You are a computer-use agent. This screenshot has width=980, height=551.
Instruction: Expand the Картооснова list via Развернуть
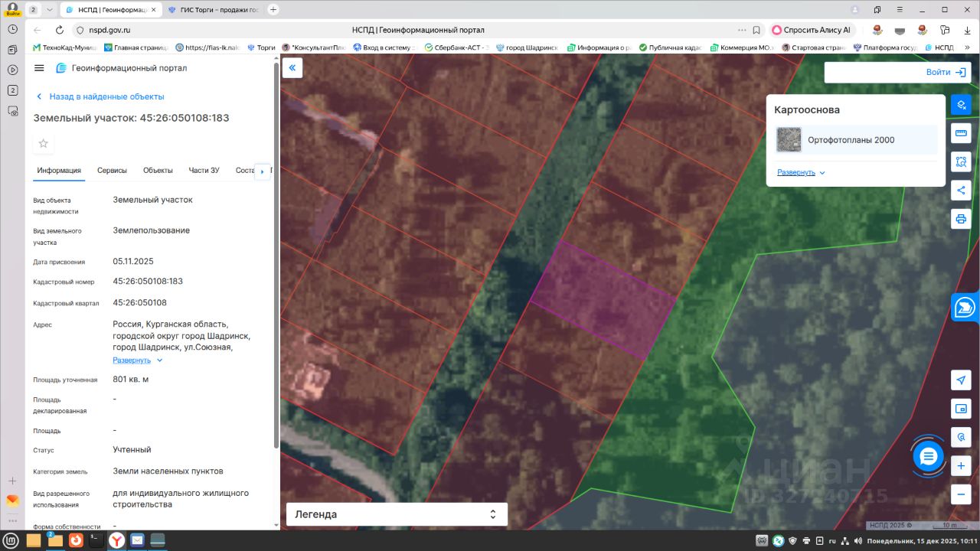pos(801,173)
